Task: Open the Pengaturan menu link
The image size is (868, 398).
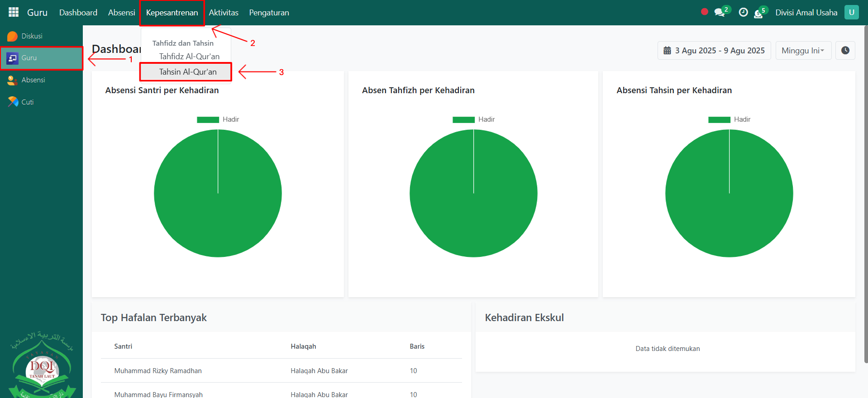Action: pyautogui.click(x=269, y=13)
